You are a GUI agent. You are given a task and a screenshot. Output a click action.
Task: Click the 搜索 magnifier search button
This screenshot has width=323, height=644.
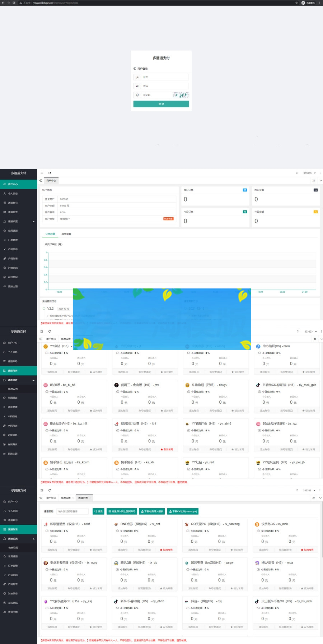coord(98,511)
